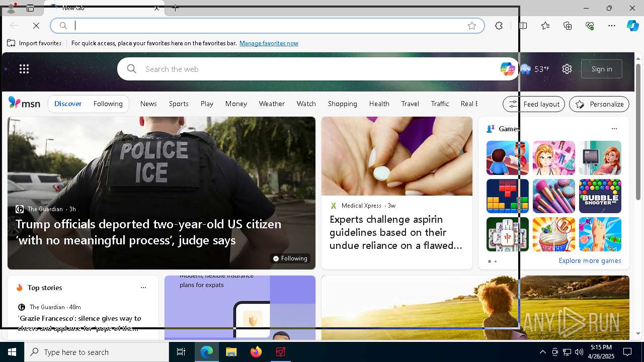Open the Traffic category

(x=440, y=104)
